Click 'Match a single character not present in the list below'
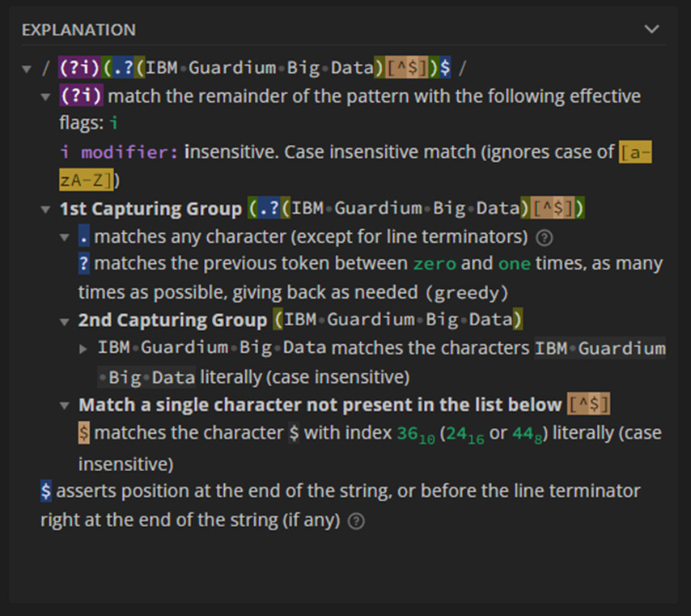Image resolution: width=691 pixels, height=616 pixels. click(x=320, y=405)
